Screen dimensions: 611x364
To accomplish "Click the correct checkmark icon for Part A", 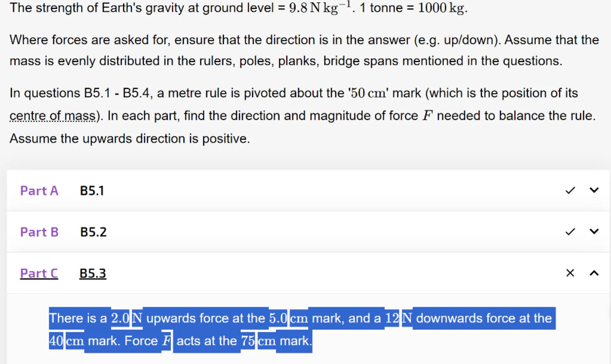I will point(570,191).
